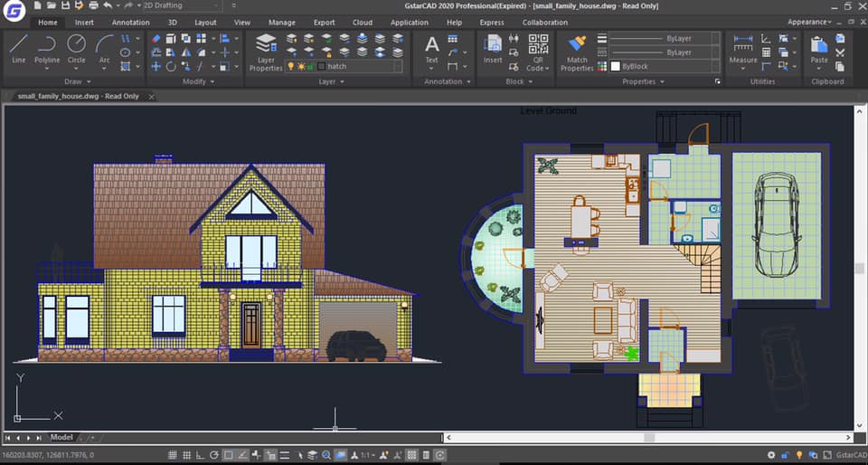Select the Circle tool
The height and width of the screenshot is (465, 868).
click(76, 49)
